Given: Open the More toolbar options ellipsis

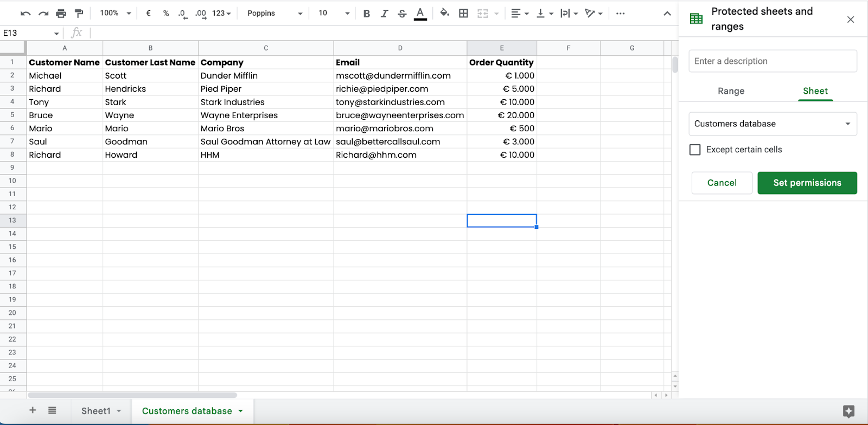Looking at the screenshot, I should coord(621,14).
